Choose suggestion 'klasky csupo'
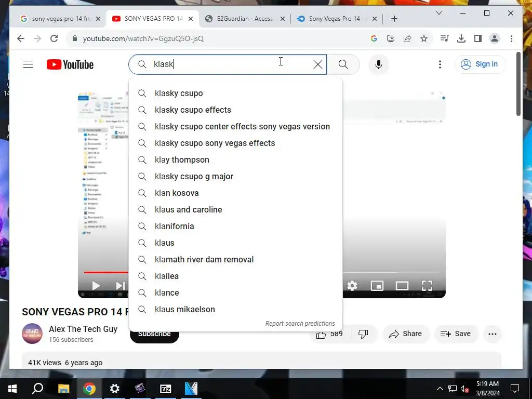Image resolution: width=532 pixels, height=399 pixels. pos(235,94)
